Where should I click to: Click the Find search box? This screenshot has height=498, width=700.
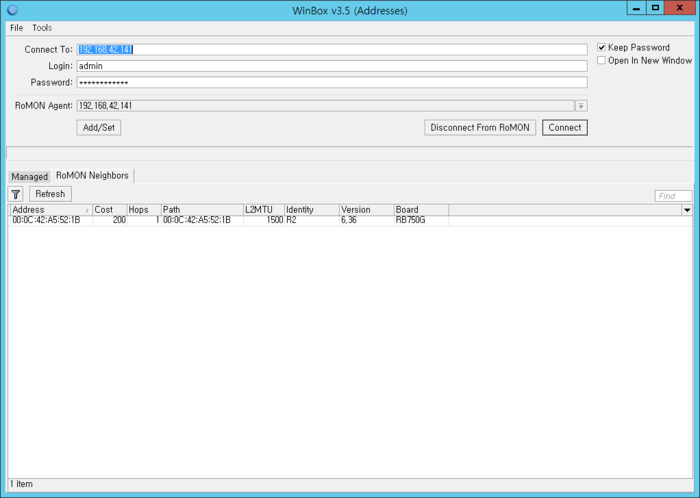click(x=673, y=196)
